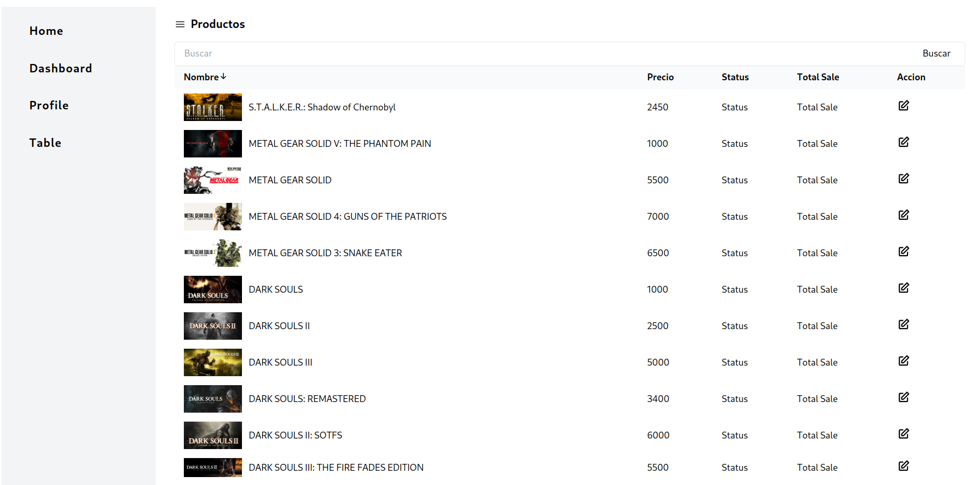
Task: Edit DARK SOULS: REMASTERED product
Action: point(903,397)
